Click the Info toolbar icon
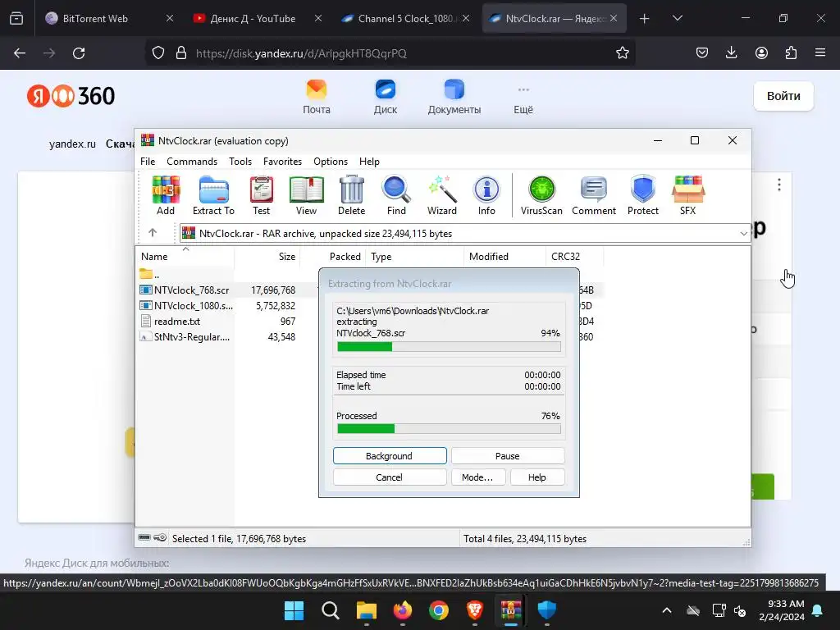This screenshot has width=840, height=630. pos(486,195)
